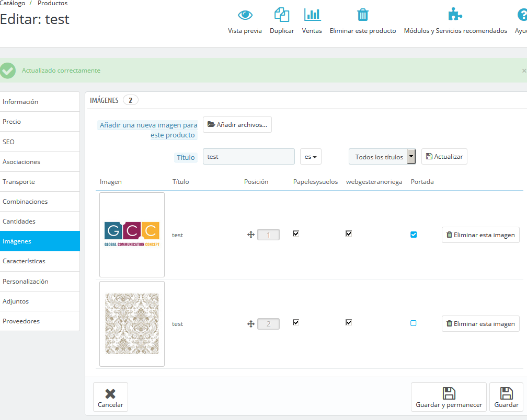The width and height of the screenshot is (527, 420).
Task: Click the Papelesysuelos column header
Action: (315, 182)
